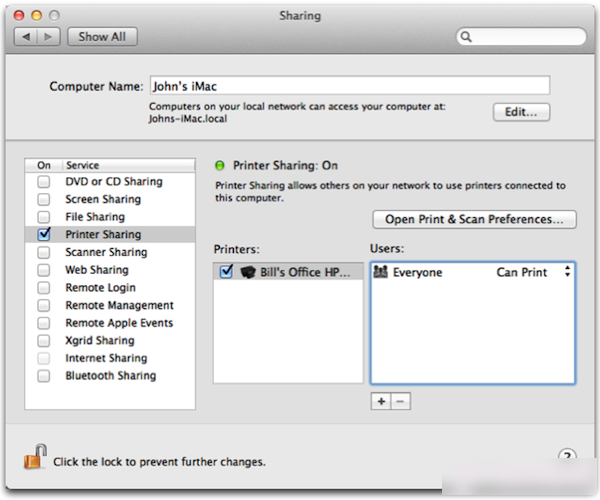This screenshot has height=500, width=600.
Task: Select the Remote Login service label
Action: point(100,288)
